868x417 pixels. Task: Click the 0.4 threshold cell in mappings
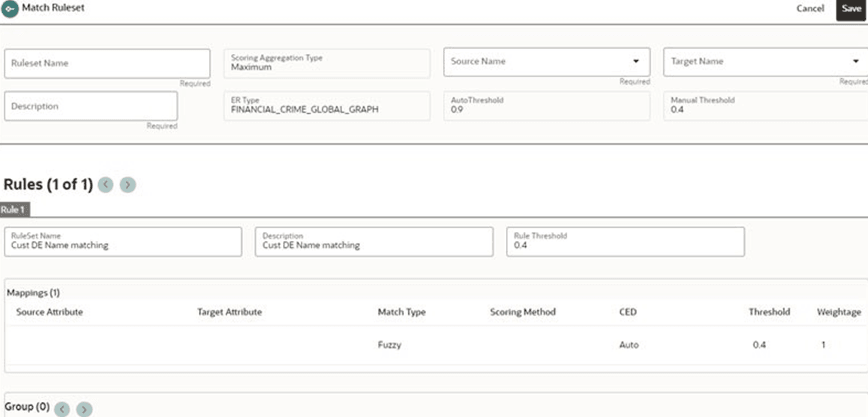[x=760, y=345]
